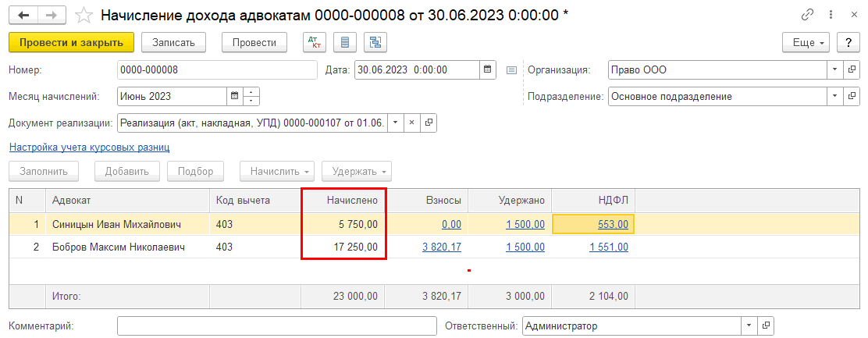The image size is (868, 338).
Task: Click the back navigation arrow
Action: (23, 16)
